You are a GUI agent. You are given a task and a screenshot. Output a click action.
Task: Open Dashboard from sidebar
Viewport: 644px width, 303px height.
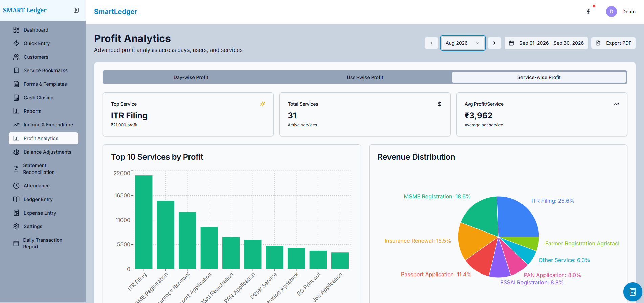(x=43, y=30)
